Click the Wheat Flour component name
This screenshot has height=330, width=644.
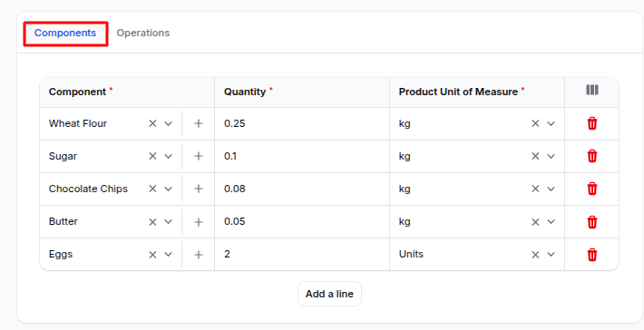pyautogui.click(x=78, y=123)
